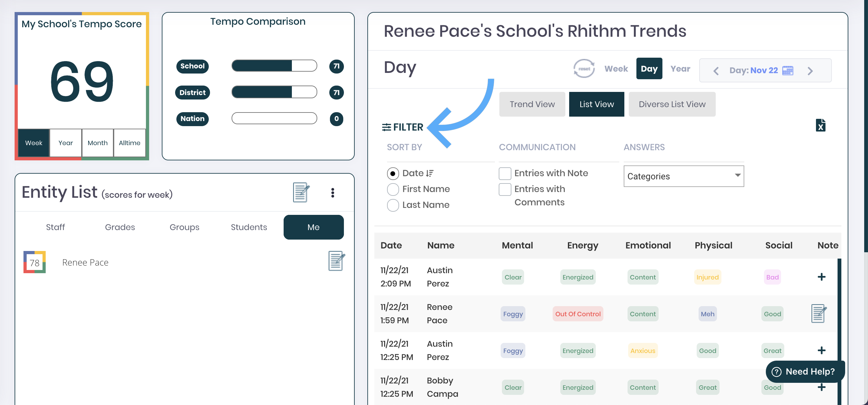Select Last Name sort option
868x405 pixels.
(x=393, y=205)
